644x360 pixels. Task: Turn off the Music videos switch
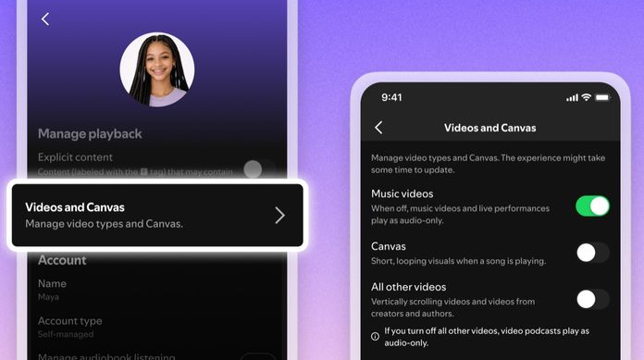point(592,205)
